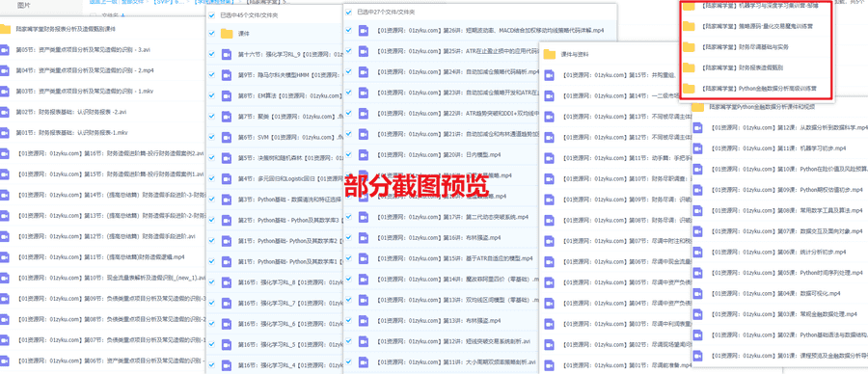Click video icon for 第15节 并购重组
Image resolution: width=868 pixels, height=374 pixels.
pos(549,74)
